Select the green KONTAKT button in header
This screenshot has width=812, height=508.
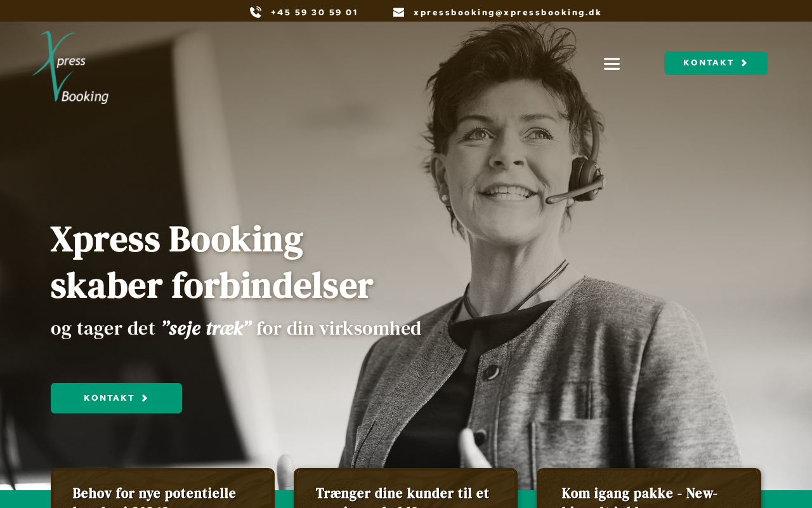[716, 63]
